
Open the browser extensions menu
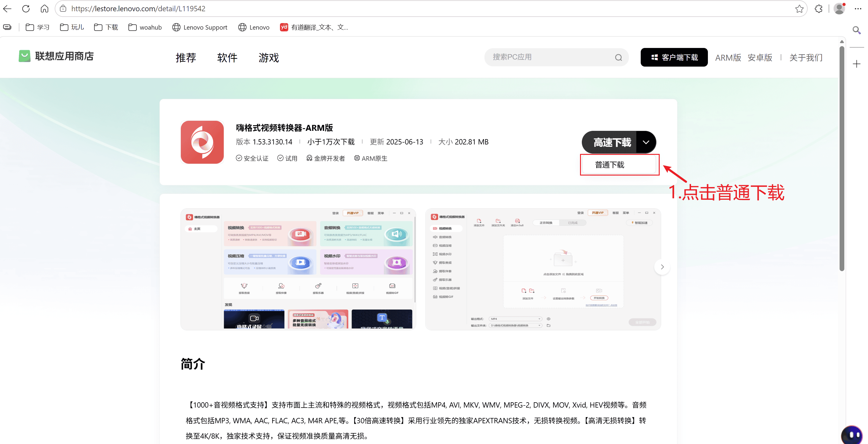819,9
